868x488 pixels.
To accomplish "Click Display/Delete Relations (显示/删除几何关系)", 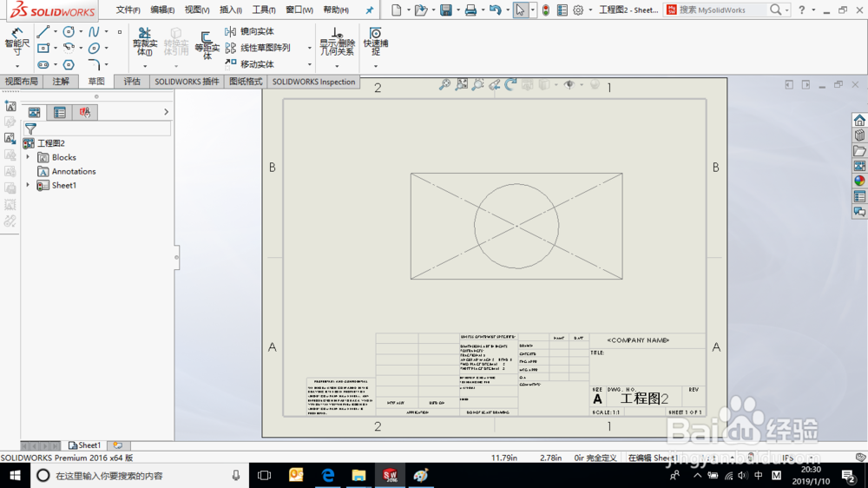I will [337, 42].
